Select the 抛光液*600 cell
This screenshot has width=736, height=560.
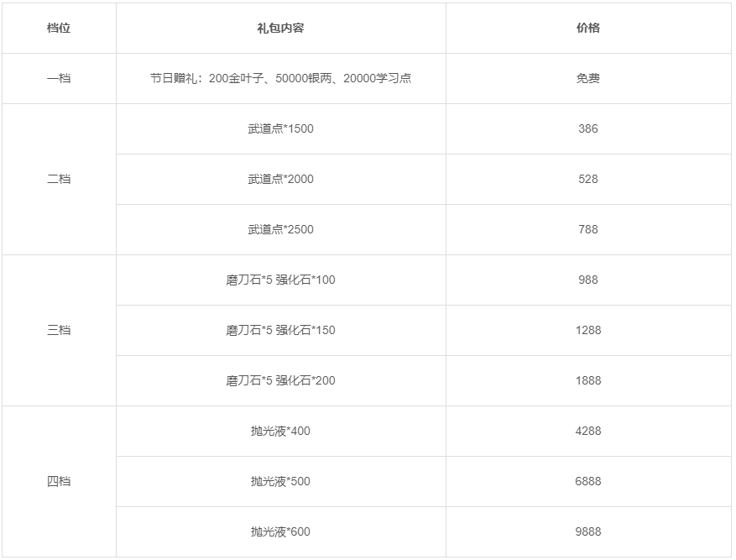click(280, 531)
